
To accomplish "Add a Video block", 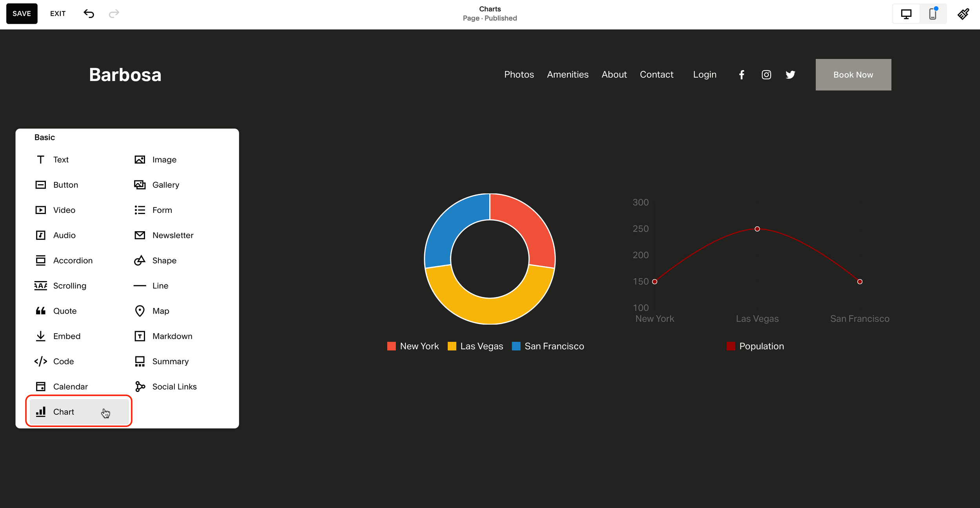I will pyautogui.click(x=64, y=210).
